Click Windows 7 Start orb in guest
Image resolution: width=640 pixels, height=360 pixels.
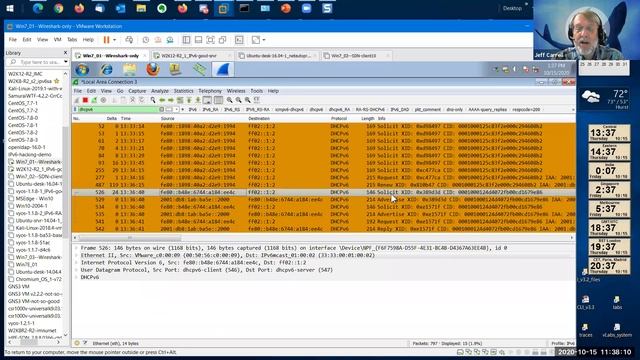click(x=82, y=69)
